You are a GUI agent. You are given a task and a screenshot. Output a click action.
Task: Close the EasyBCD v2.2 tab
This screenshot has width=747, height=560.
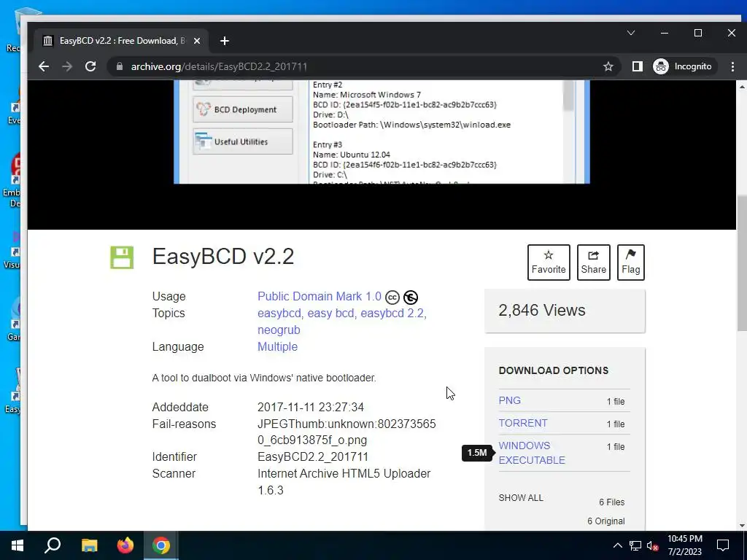[197, 41]
